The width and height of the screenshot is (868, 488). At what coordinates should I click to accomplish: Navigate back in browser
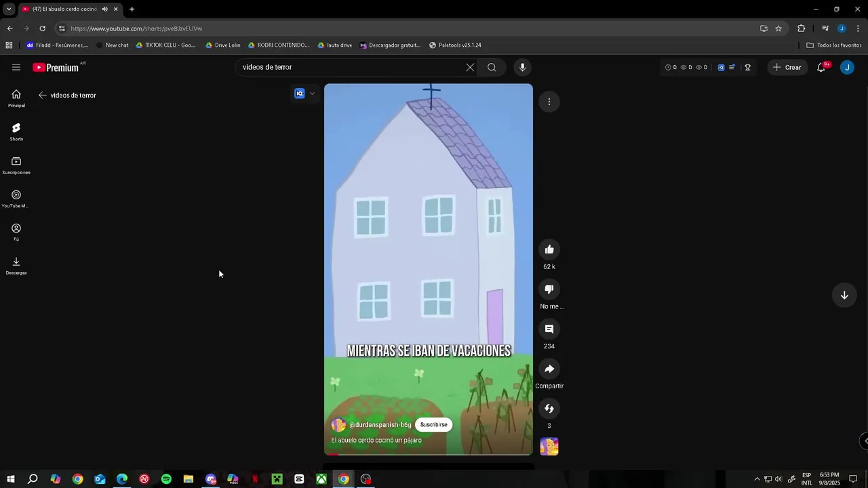pos(9,28)
